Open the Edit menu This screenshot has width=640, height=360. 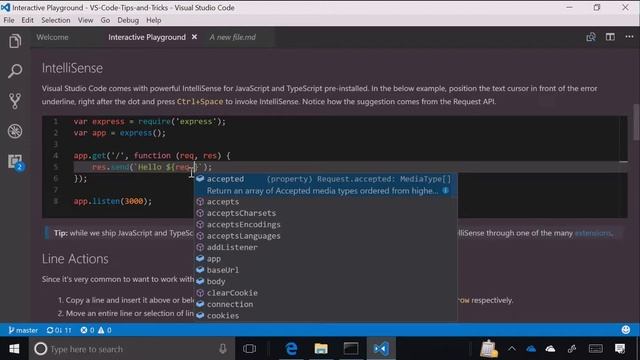coord(27,20)
